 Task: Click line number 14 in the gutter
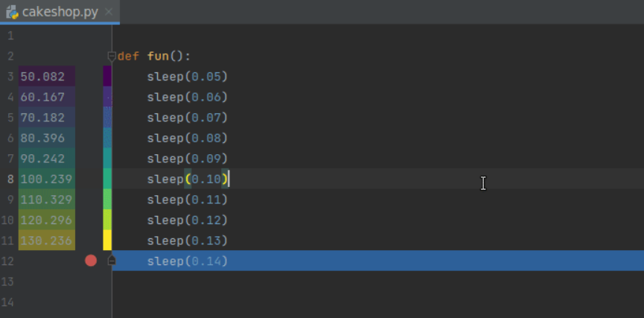pyautogui.click(x=7, y=303)
